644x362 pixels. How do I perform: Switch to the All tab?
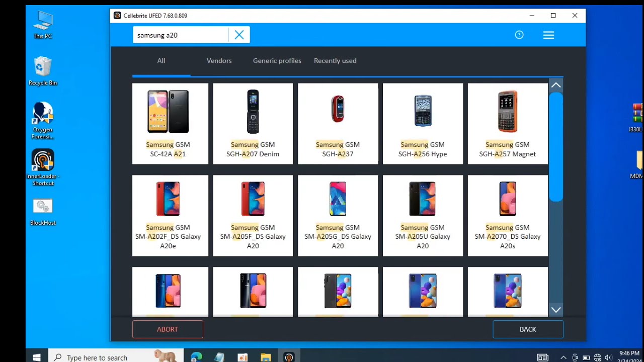(161, 60)
